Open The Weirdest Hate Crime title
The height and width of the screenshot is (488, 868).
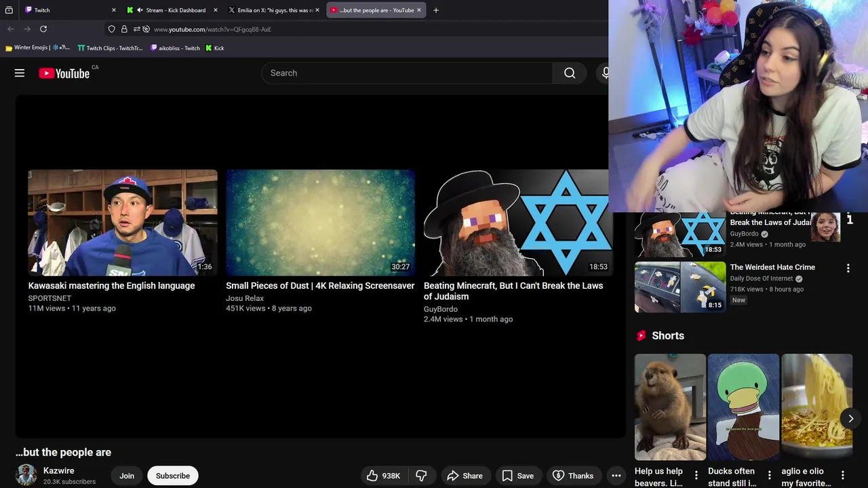coord(772,267)
